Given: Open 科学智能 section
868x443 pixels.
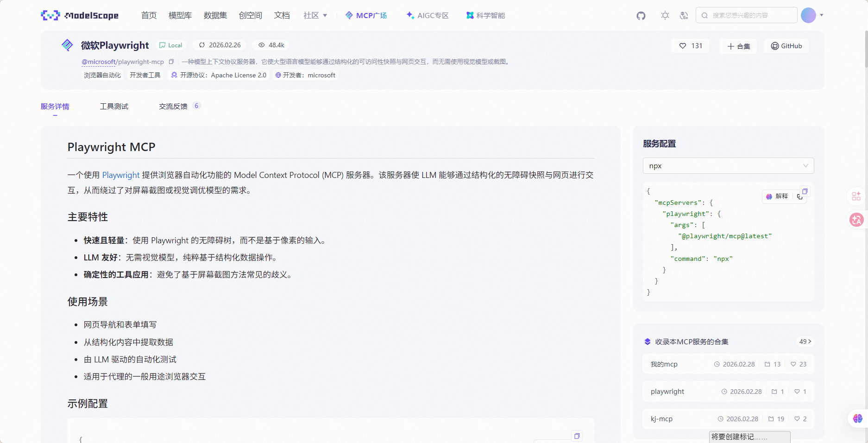Looking at the screenshot, I should point(485,15).
